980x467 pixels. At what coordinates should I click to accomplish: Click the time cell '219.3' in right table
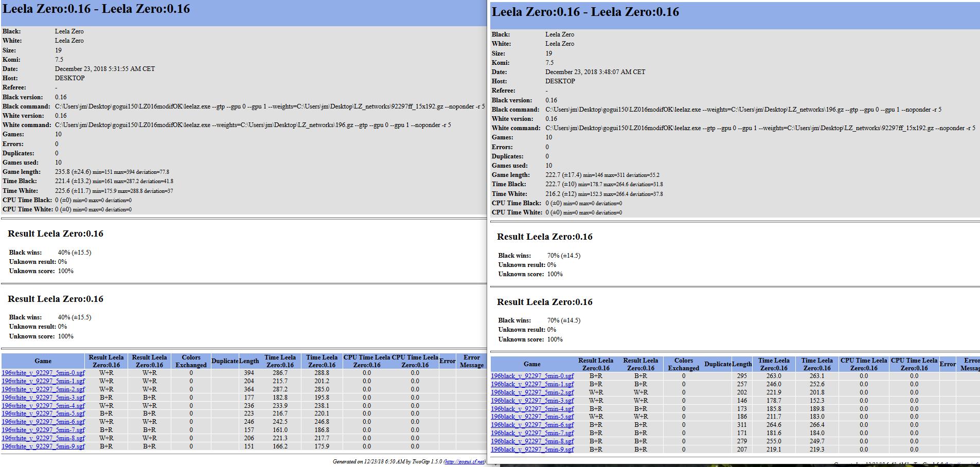pos(817,450)
